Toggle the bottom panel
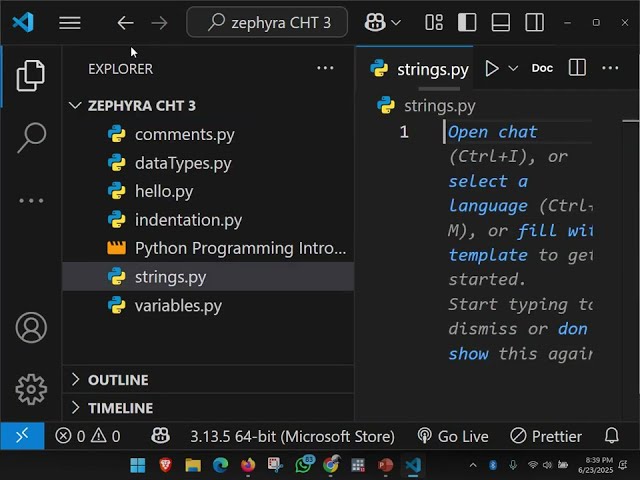This screenshot has width=640, height=480. pos(500,22)
